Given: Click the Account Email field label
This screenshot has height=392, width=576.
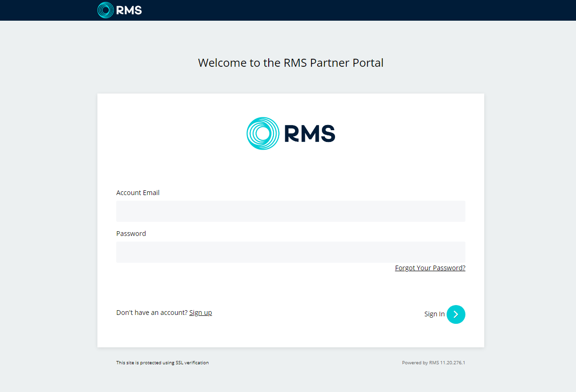Looking at the screenshot, I should click(138, 193).
